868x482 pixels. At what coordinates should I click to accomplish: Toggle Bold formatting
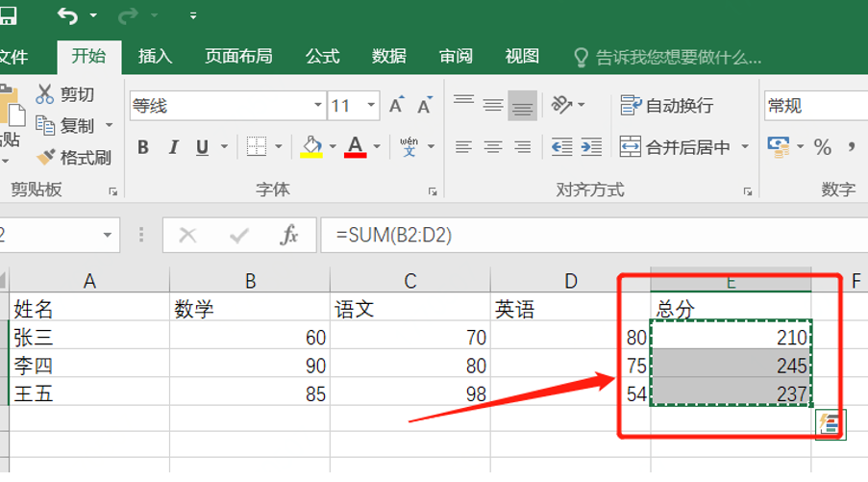[x=143, y=147]
